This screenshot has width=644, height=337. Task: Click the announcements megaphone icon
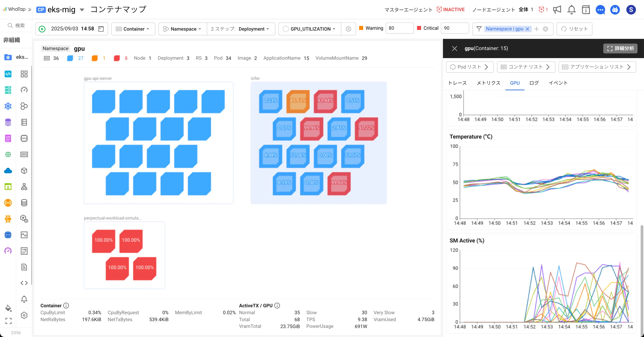557,10
